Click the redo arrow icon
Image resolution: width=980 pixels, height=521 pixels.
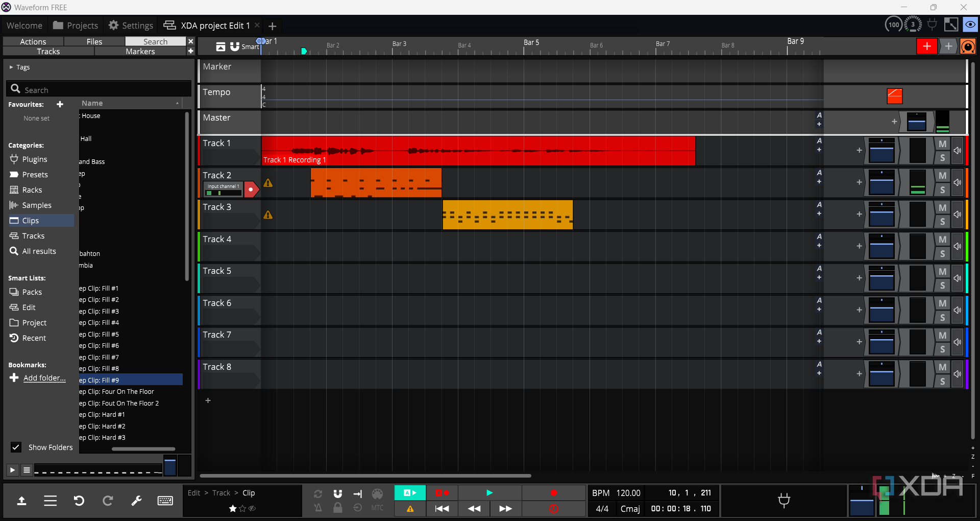pos(108,501)
